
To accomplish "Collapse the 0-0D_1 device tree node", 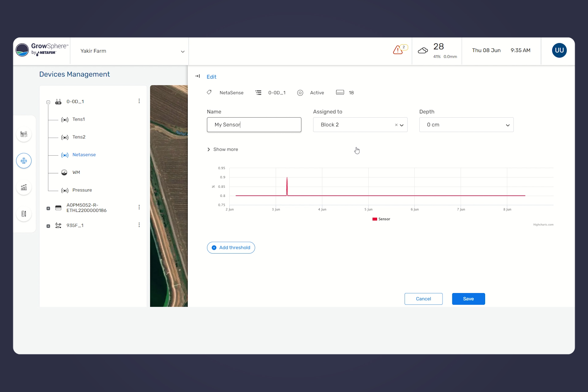I will (x=48, y=102).
